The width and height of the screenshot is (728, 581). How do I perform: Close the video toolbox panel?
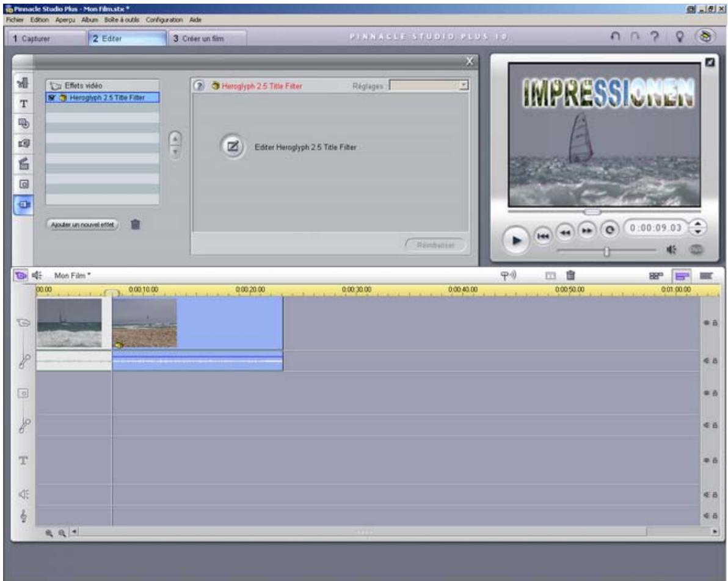tap(470, 61)
